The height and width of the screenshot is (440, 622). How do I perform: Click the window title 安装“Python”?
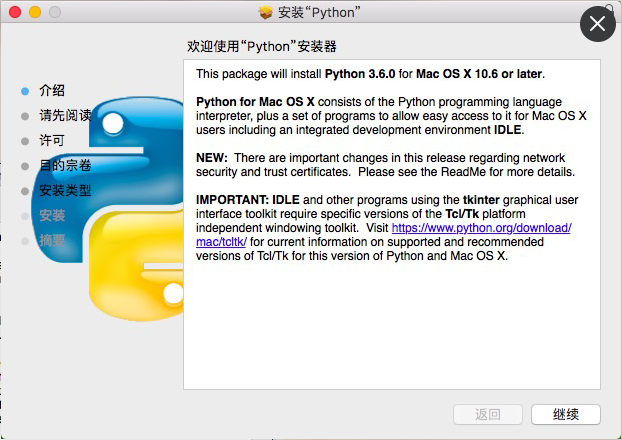[x=319, y=12]
